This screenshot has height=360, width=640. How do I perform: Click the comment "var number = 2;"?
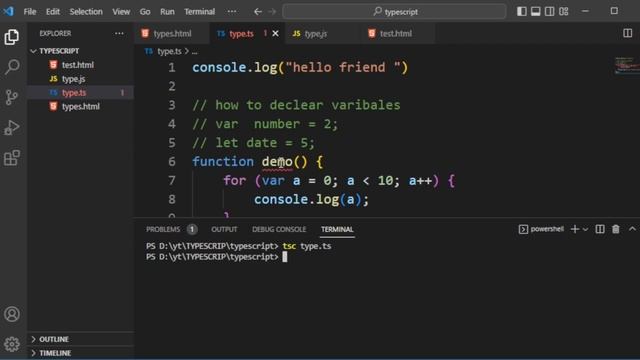pos(265,124)
